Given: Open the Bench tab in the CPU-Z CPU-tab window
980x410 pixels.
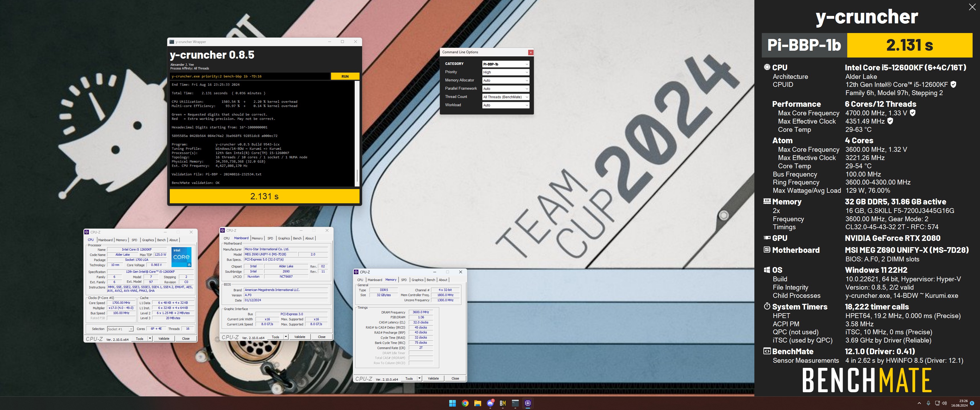Looking at the screenshot, I should point(161,240).
